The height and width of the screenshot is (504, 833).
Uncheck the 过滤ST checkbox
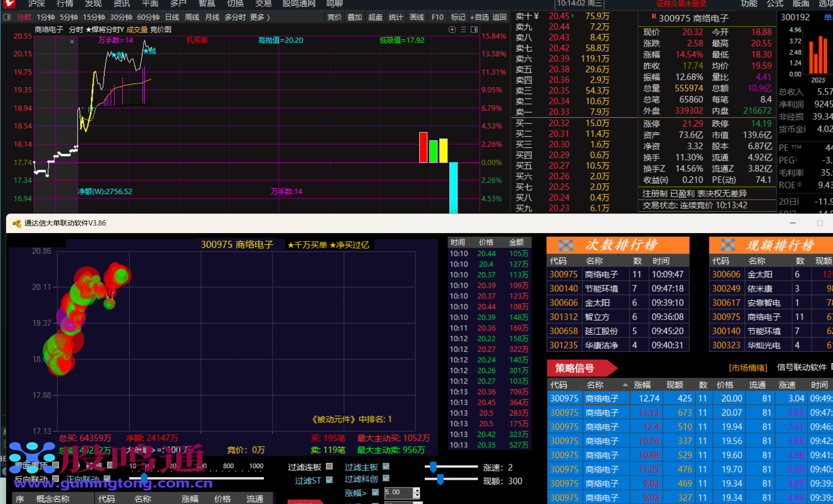coord(329,480)
